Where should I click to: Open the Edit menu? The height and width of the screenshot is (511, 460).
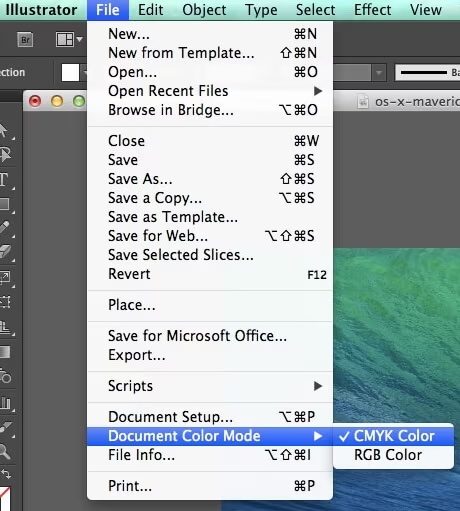(x=151, y=10)
